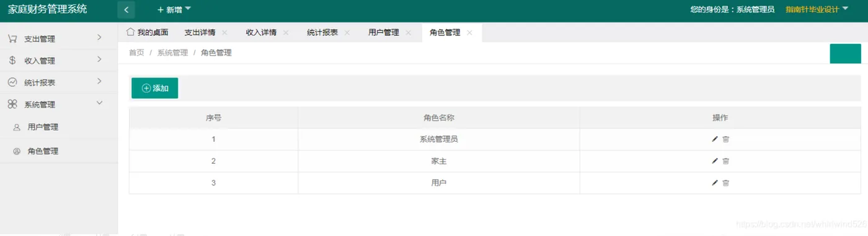
Task: Collapse the 系统管理 menu chevron
Action: 99,103
